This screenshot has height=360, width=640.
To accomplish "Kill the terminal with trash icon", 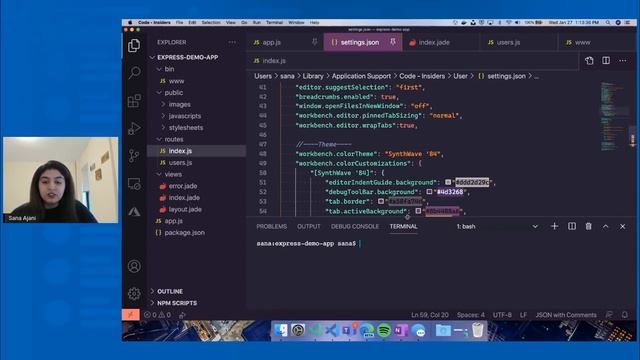I will (x=589, y=226).
